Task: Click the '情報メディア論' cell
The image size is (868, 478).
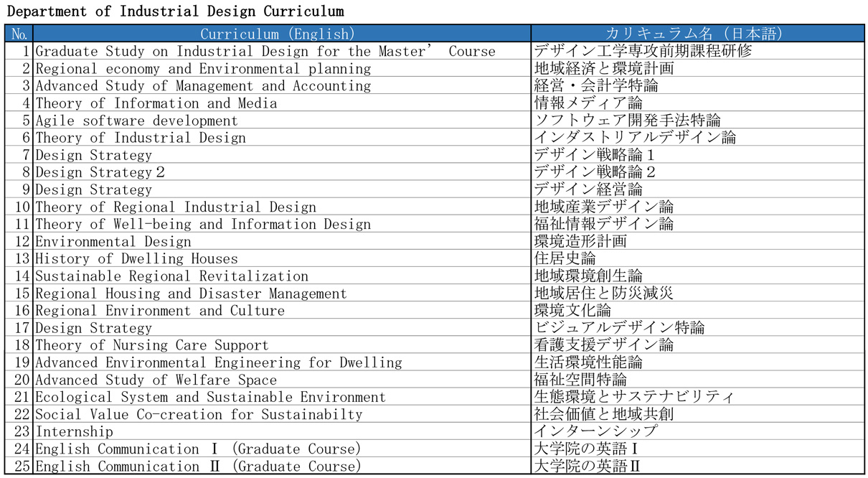Action: point(697,103)
